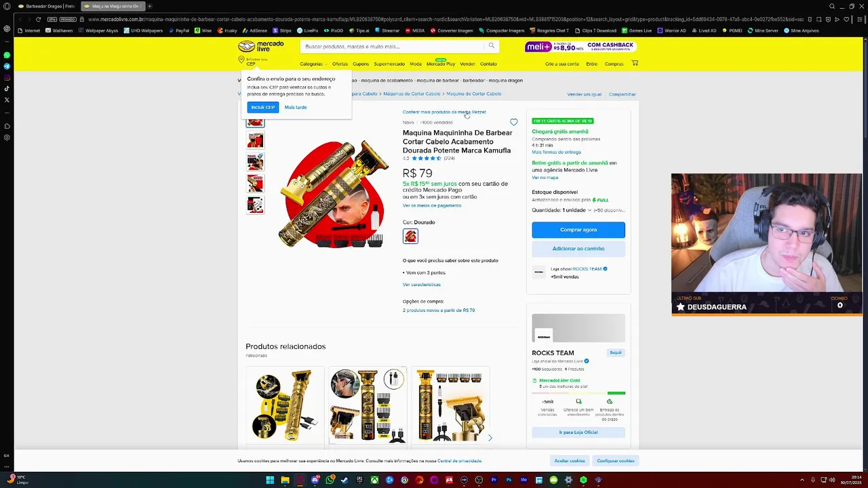This screenshot has height=488, width=868.
Task: Open Compras link in header
Action: [614, 64]
